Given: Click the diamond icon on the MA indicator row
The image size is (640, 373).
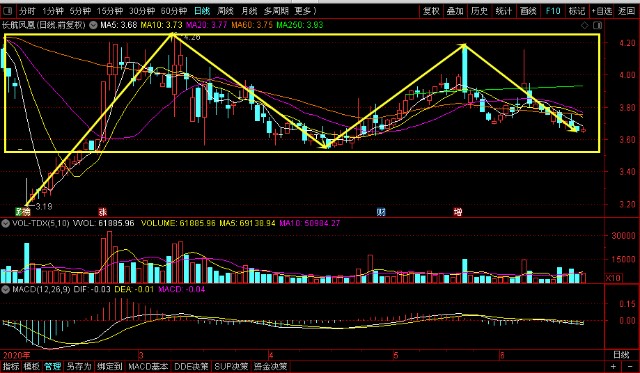Looking at the screenshot, I should [585, 25].
